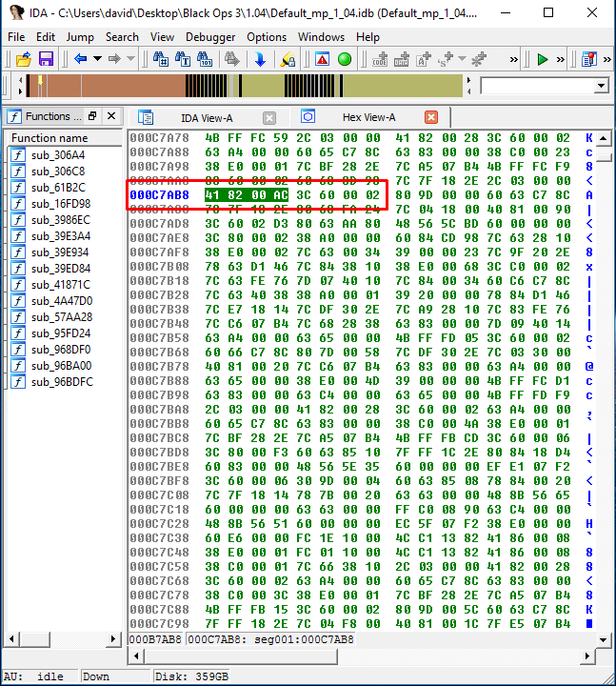Click the convert to CODE icon
616x686 pixels.
[x=380, y=59]
